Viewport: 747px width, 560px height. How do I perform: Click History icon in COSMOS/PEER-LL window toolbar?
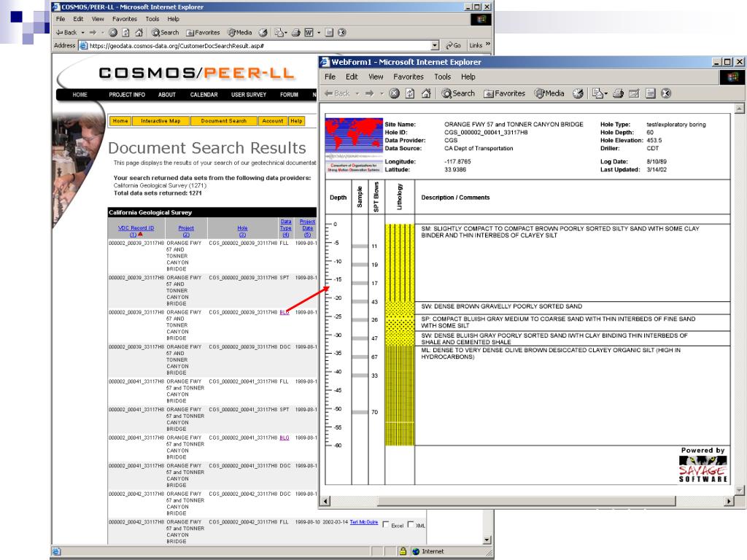click(x=263, y=32)
